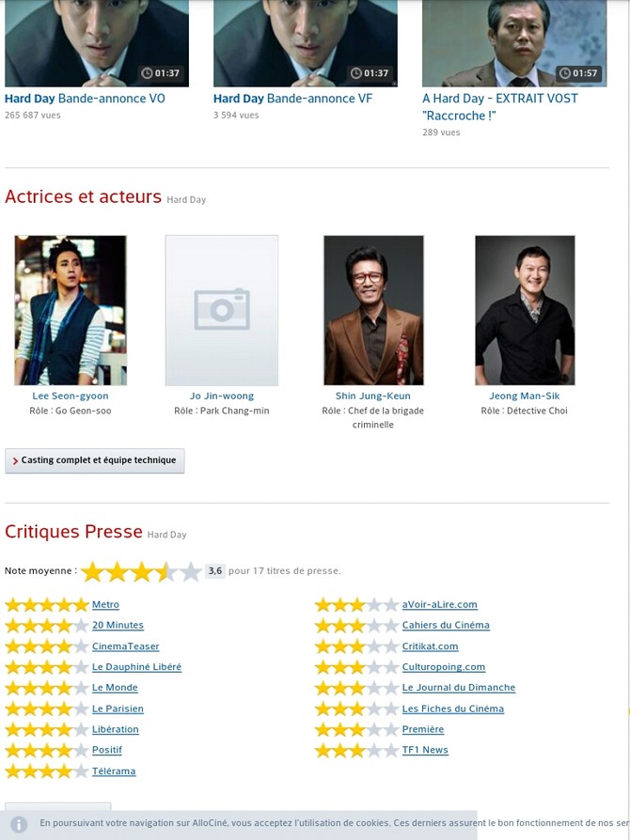
Task: Open the Shin Jung-Keun actor link
Action: pos(373,396)
